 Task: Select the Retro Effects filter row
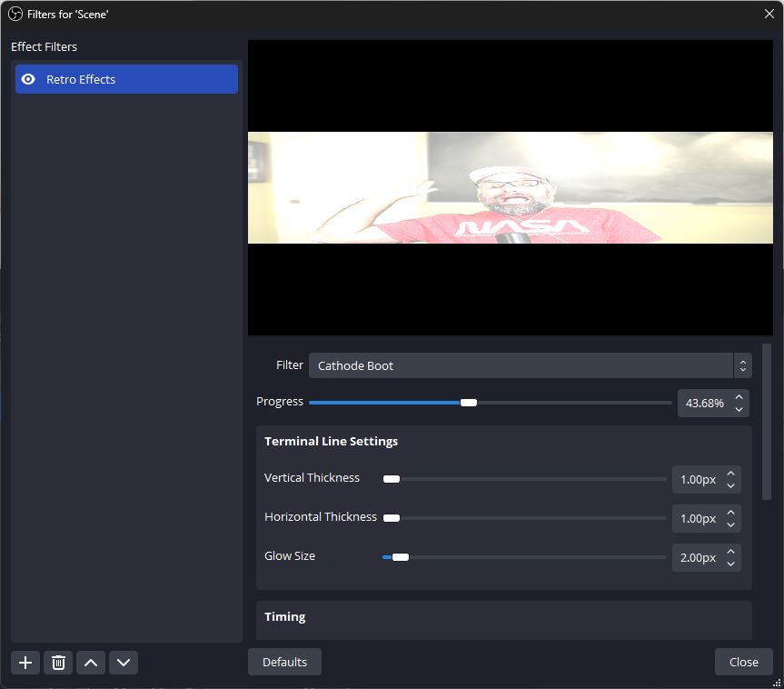pos(126,79)
